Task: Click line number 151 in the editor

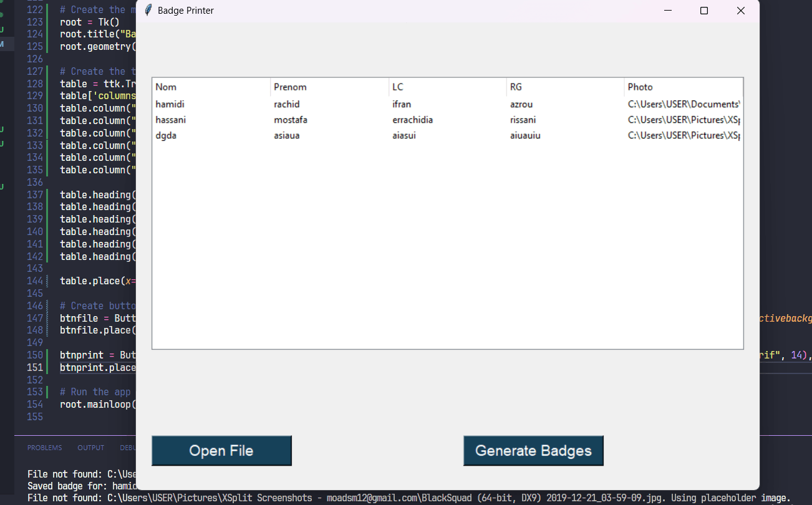Action: pyautogui.click(x=34, y=367)
